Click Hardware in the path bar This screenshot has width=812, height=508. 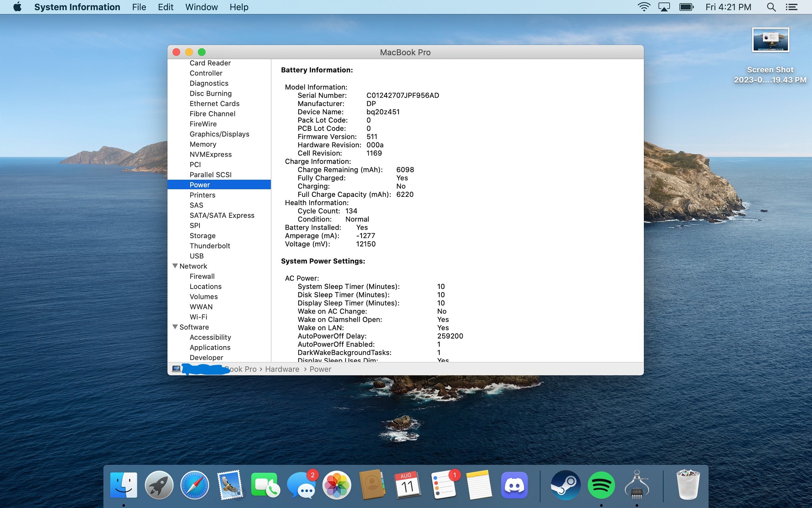point(282,369)
